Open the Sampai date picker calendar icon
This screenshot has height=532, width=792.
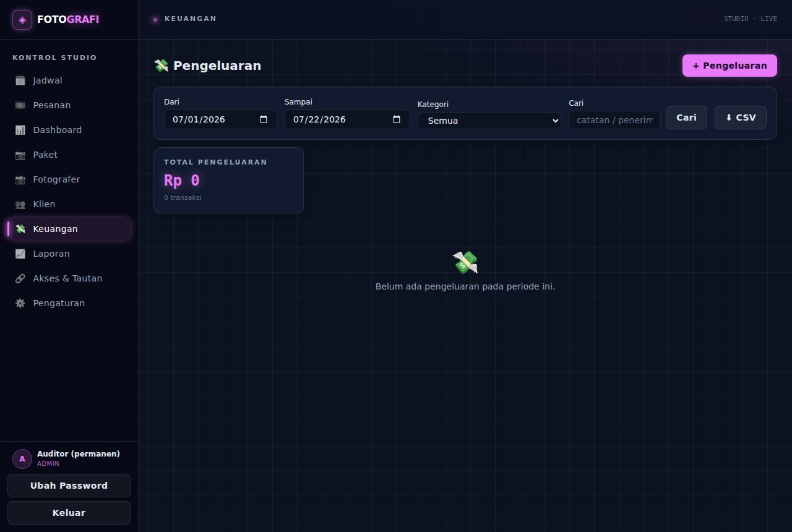[397, 119]
